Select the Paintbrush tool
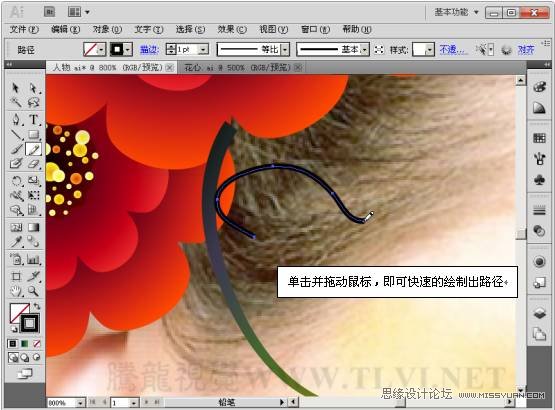This screenshot has height=410, width=555. (16, 149)
